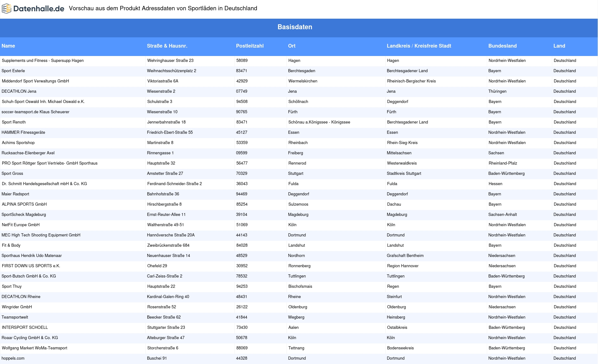
Task: Click the Sport Gross name cell
Action: (12, 174)
